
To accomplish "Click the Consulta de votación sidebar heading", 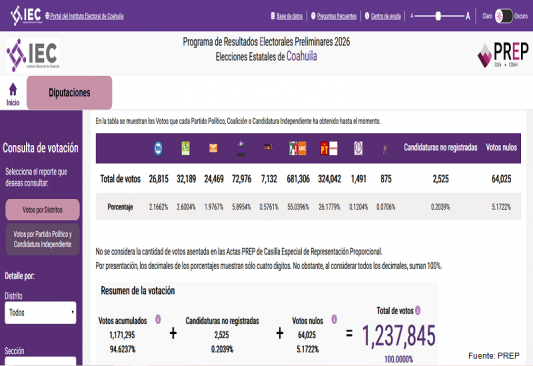I will pos(40,148).
